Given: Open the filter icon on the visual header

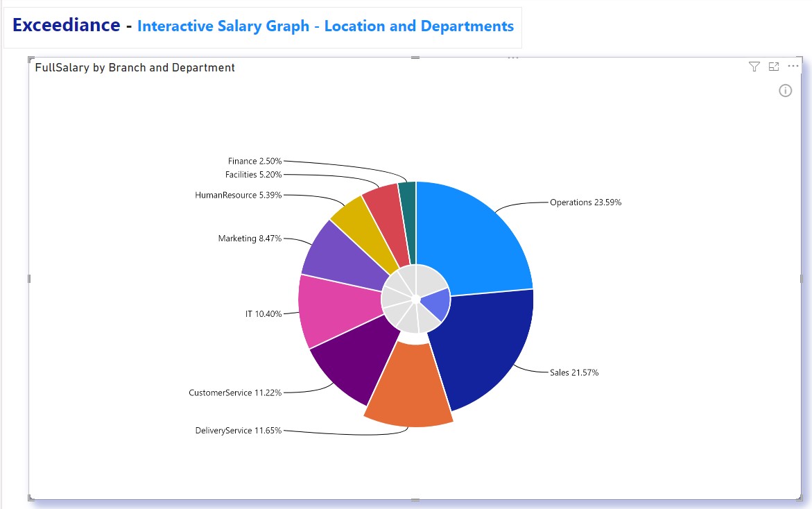Looking at the screenshot, I should [x=754, y=67].
